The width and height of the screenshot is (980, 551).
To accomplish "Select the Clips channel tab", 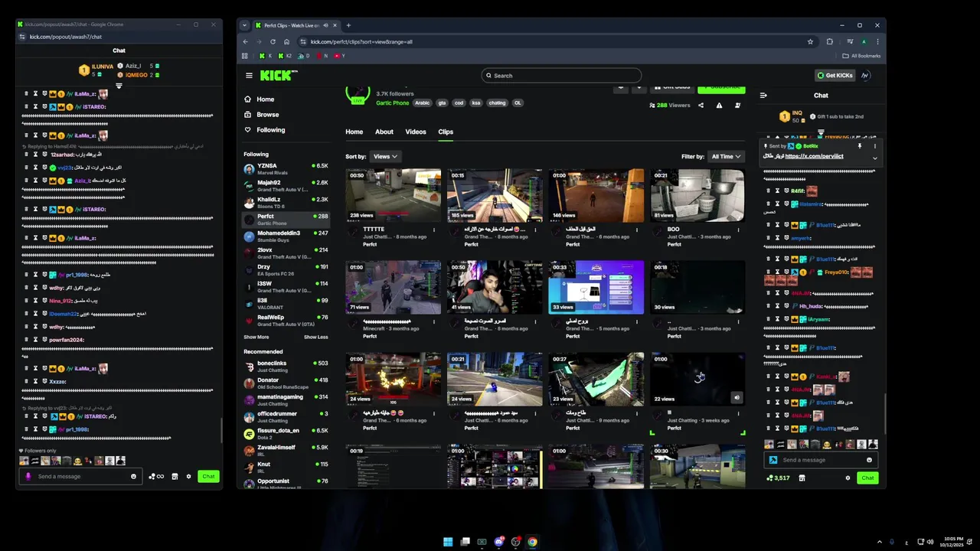I will [x=446, y=132].
